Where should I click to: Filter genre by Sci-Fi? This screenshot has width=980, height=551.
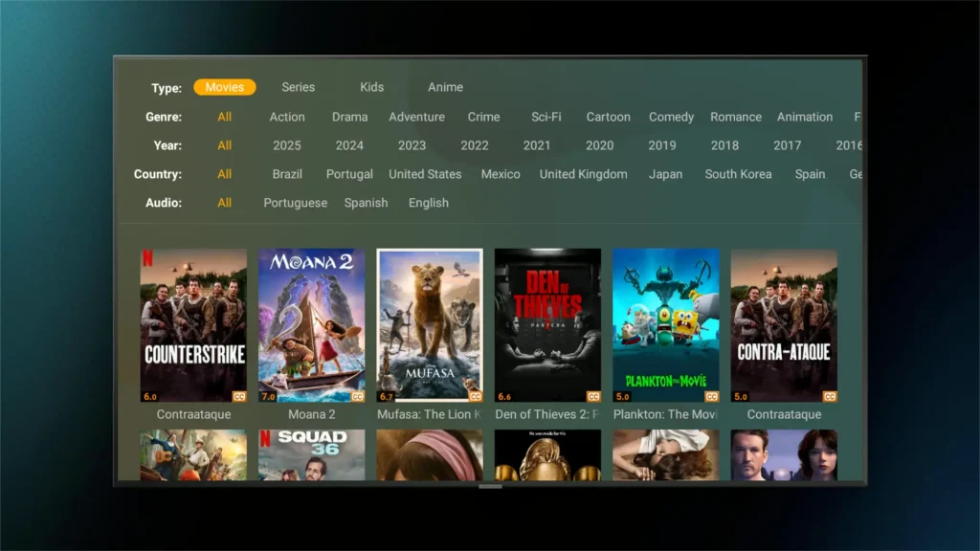[x=546, y=117]
